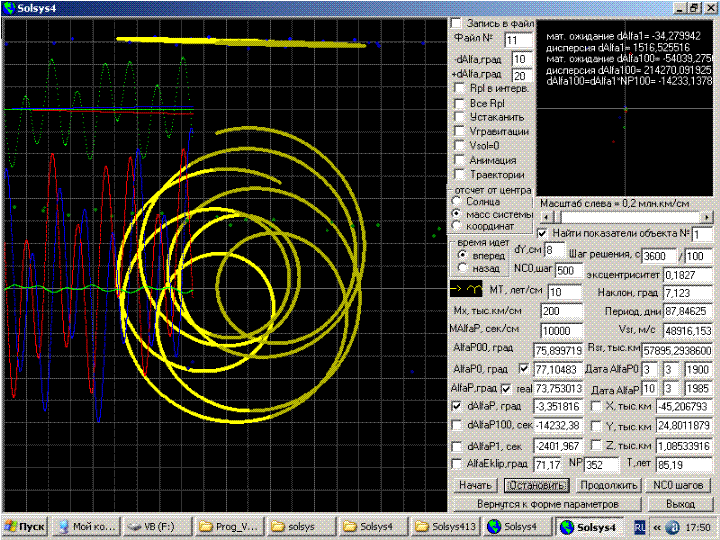720x540 pixels.
Task: Click the NC0 шагов button
Action: (x=678, y=485)
